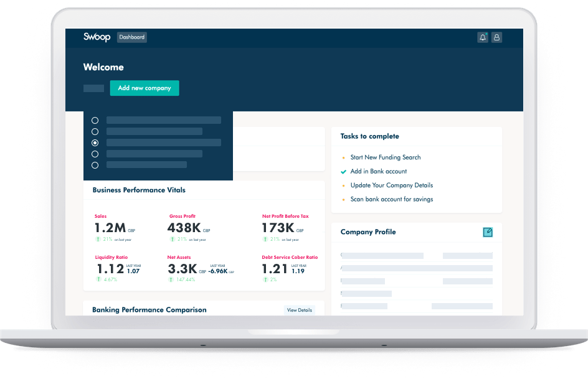This screenshot has width=588, height=379.
Task: Open View Details for Banking Performance Comparison
Action: click(299, 309)
